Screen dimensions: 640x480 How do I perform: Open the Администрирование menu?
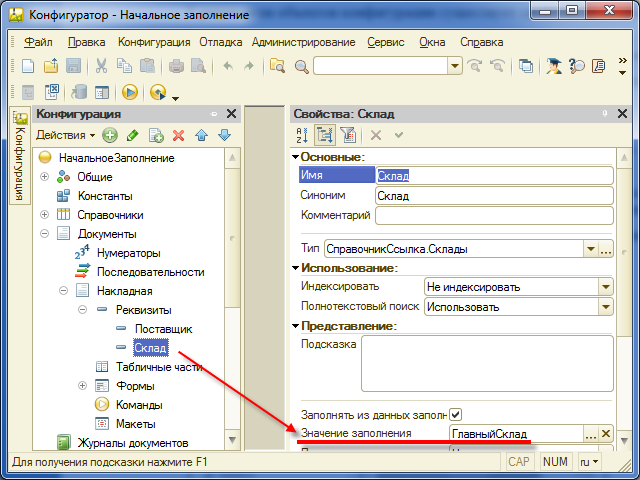(x=303, y=42)
